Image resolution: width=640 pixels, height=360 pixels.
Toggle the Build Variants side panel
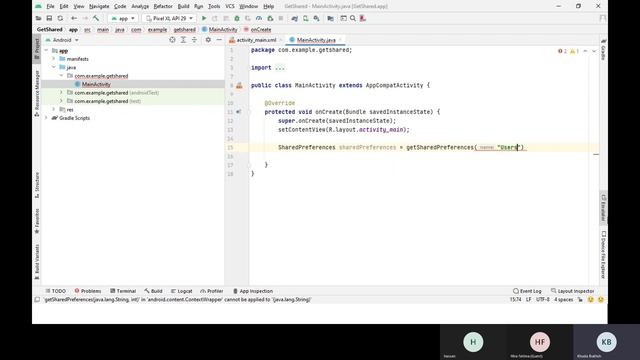pos(37,262)
